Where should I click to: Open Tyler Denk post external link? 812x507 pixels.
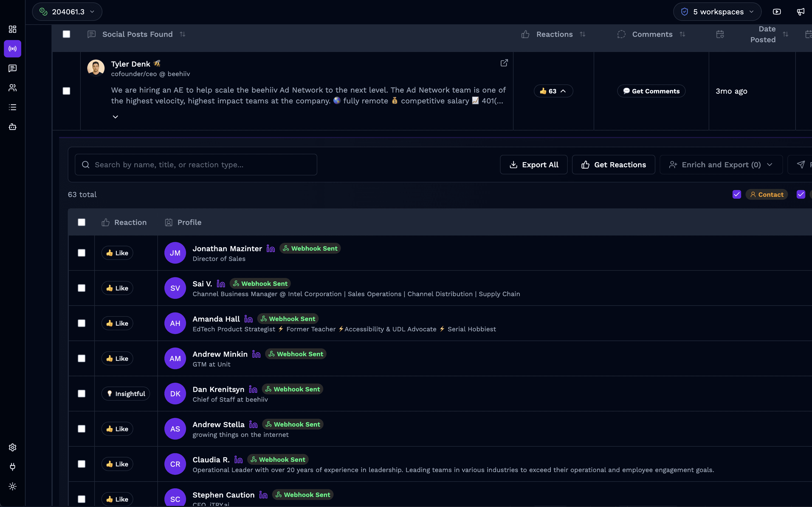pos(504,63)
